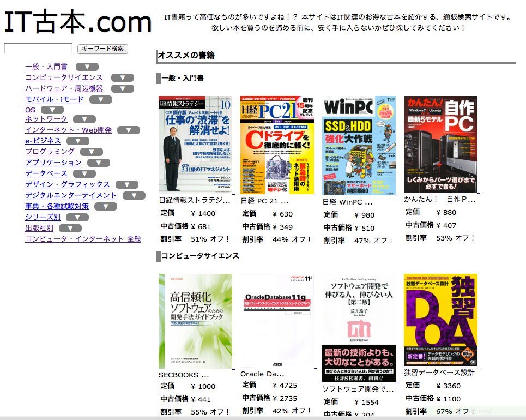
Task: View the Oracle Database 11g book cover
Action: coord(277,322)
